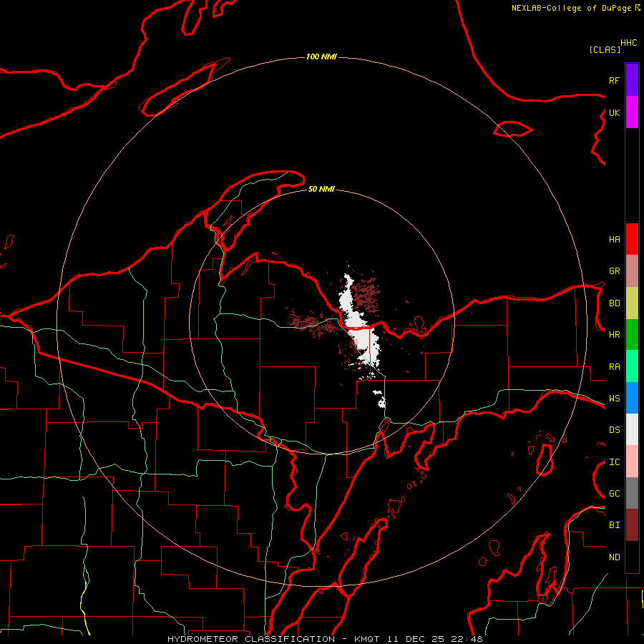Click the 22:48 time stamp
This screenshot has height=644, width=644.
467,639
